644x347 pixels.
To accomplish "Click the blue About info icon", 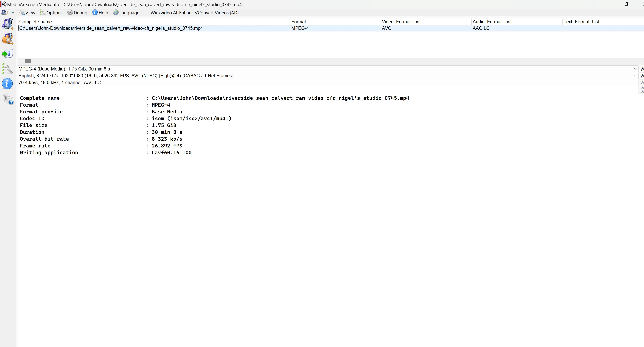I will (x=7, y=83).
